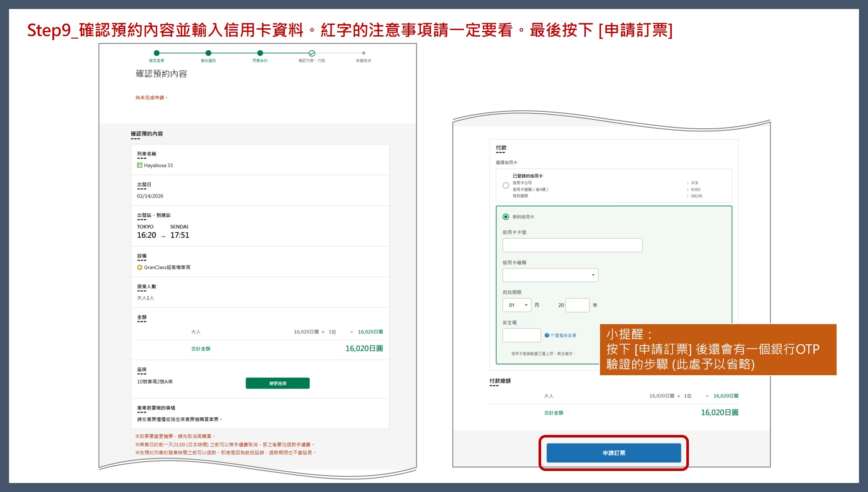Select the 新的信用卡 radio option

(x=506, y=217)
